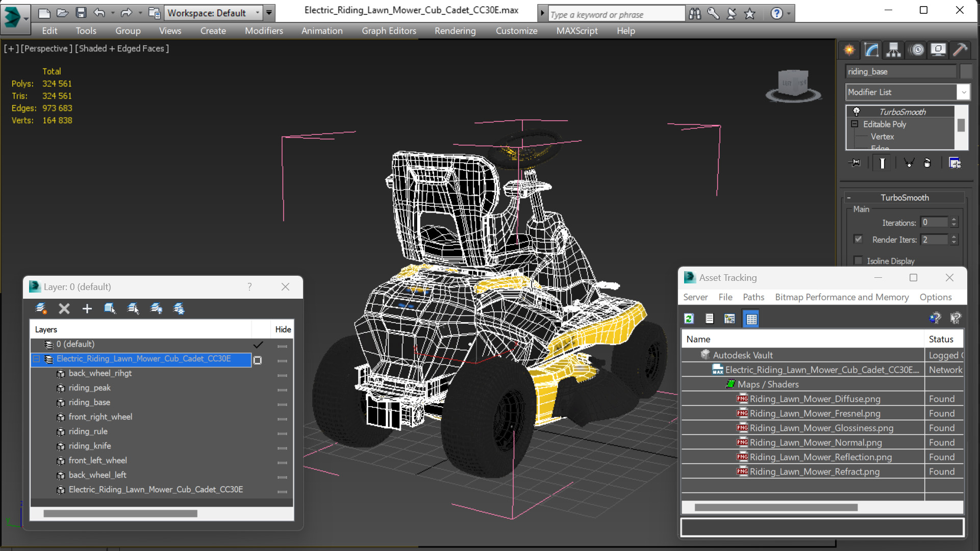Redo action arrow icon in title bar
The height and width of the screenshot is (551, 980).
pos(126,13)
